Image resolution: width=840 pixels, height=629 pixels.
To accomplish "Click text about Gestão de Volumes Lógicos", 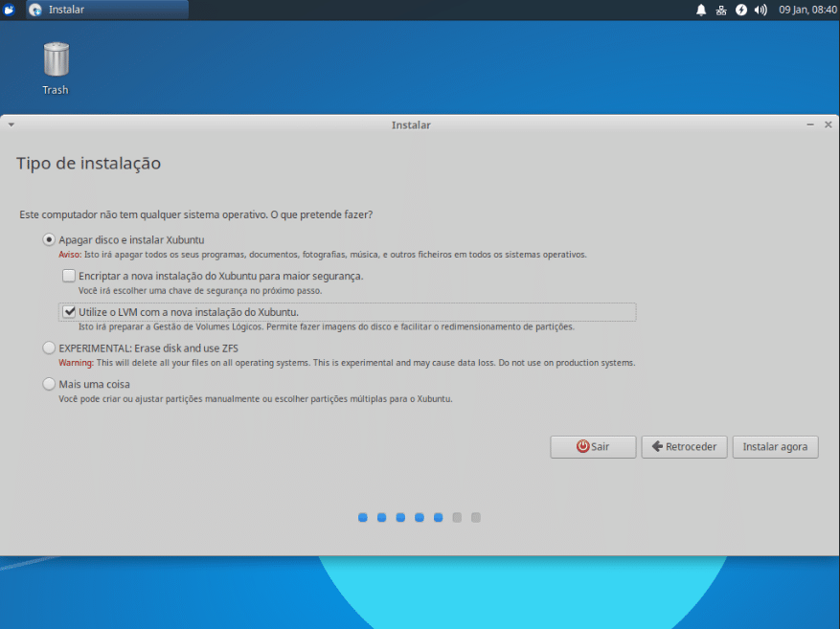I will (x=327, y=326).
